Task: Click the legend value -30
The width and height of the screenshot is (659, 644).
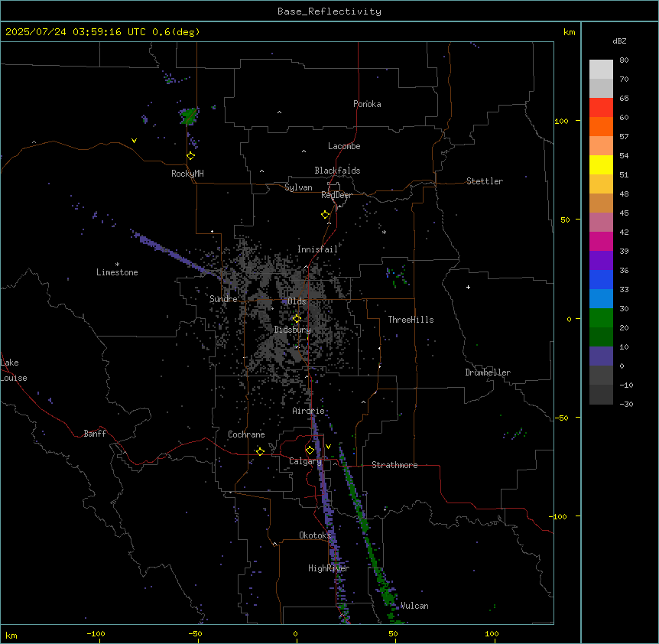Action: (626, 405)
